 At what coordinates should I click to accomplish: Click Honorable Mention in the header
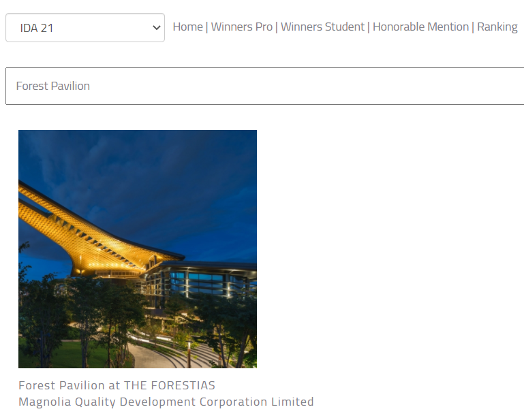coord(420,27)
